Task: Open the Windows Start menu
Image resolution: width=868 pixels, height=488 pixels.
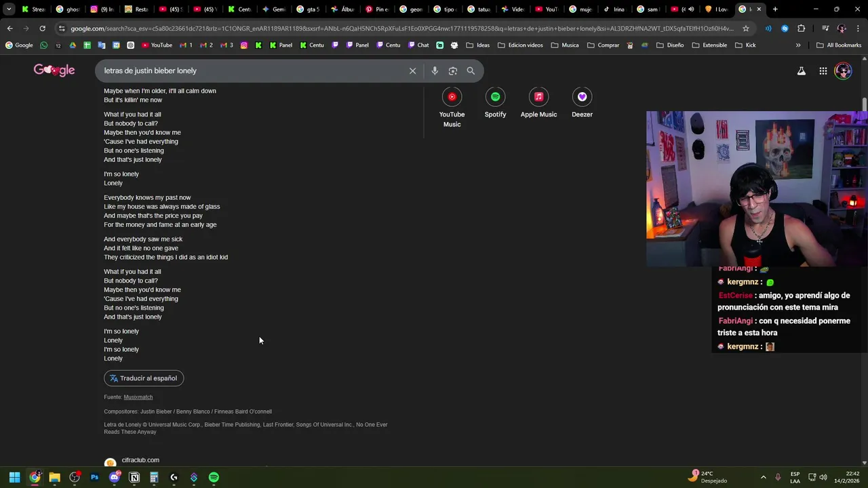Action: point(14,477)
